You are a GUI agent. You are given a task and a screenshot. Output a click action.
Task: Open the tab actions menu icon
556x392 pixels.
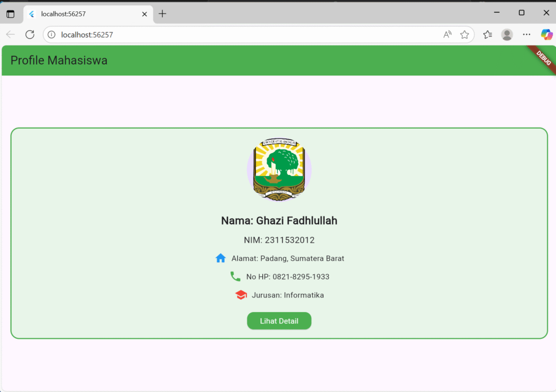click(x=10, y=14)
